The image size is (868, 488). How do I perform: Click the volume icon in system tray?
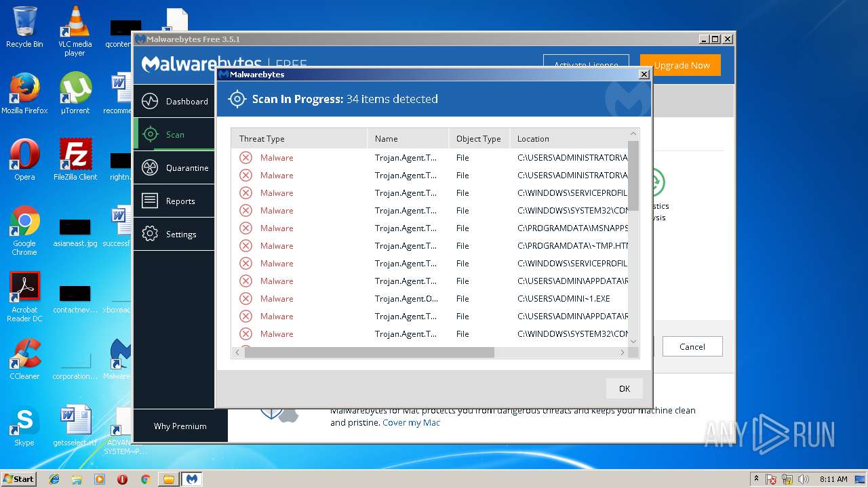pyautogui.click(x=804, y=479)
